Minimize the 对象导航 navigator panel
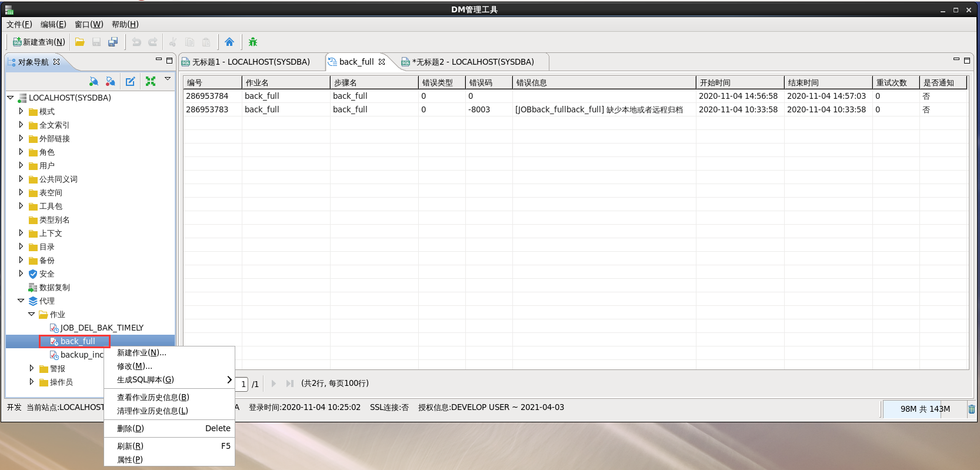The width and height of the screenshot is (980, 470). click(159, 60)
